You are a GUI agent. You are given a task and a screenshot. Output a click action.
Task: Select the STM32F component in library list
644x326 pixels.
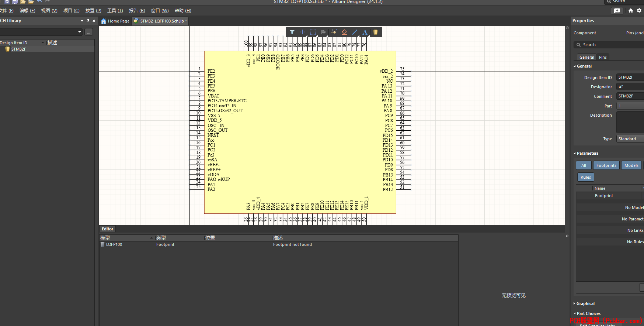[47, 49]
